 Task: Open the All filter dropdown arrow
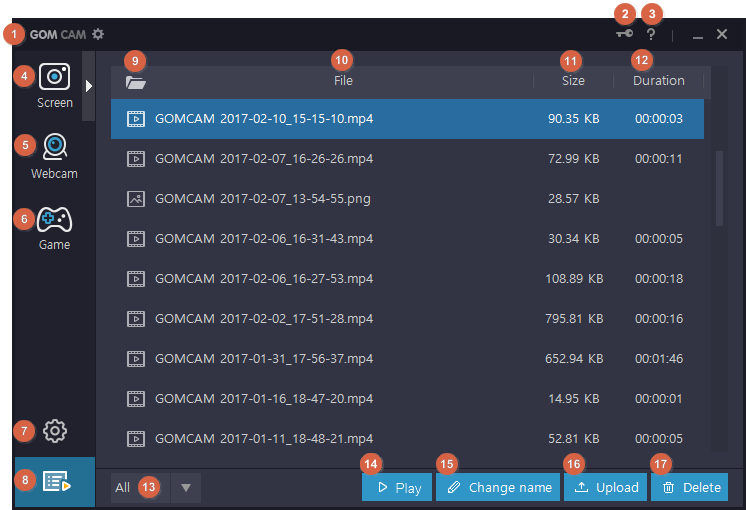click(186, 488)
